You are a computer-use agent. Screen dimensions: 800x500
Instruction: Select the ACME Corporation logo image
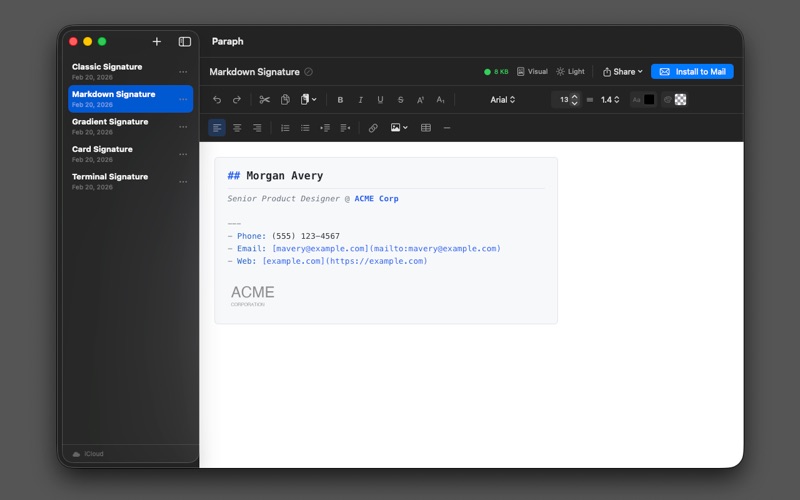(253, 295)
